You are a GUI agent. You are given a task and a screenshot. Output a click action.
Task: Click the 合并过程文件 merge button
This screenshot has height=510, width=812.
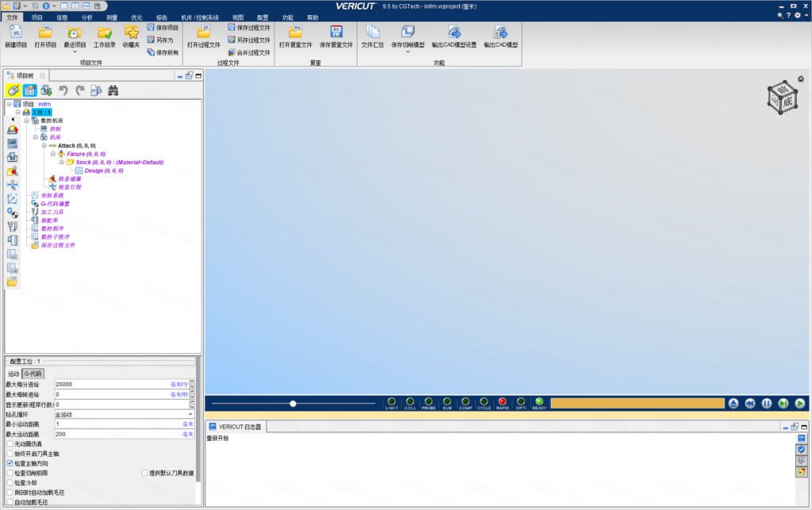coord(249,52)
